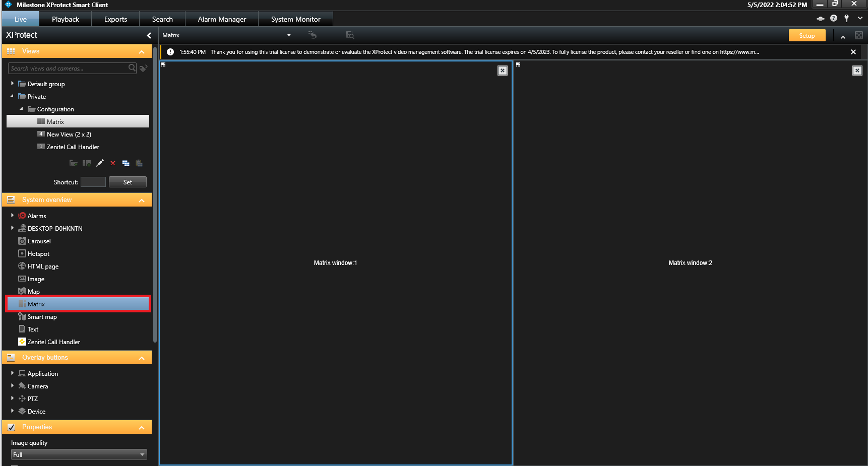Click the Search views and cameras field

(x=68, y=69)
